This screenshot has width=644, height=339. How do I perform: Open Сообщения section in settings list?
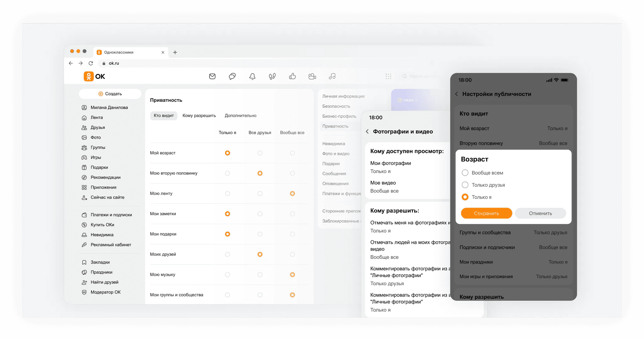coord(334,174)
